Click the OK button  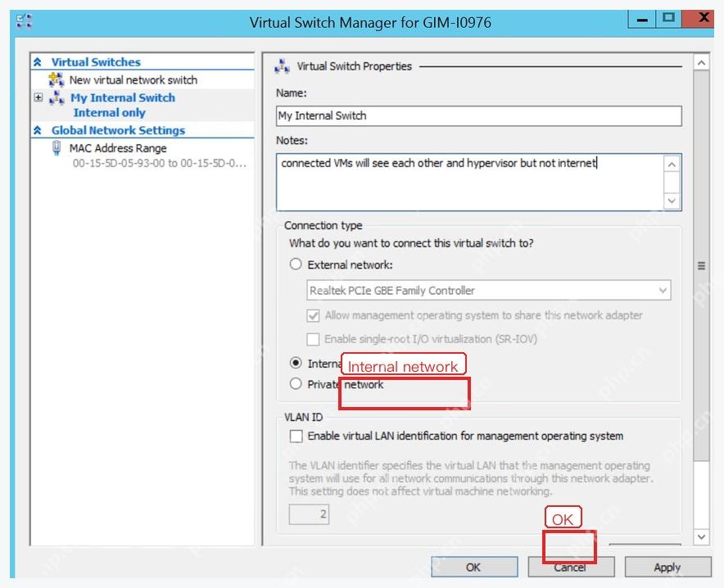tap(474, 568)
